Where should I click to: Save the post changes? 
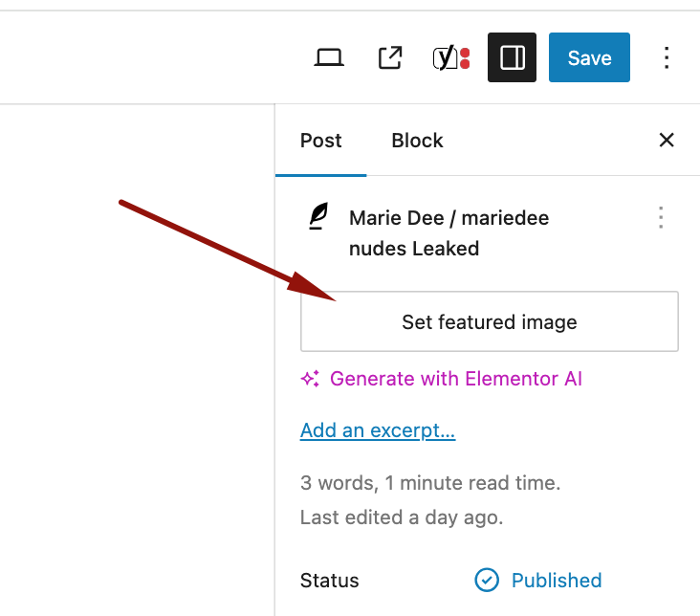coord(589,57)
